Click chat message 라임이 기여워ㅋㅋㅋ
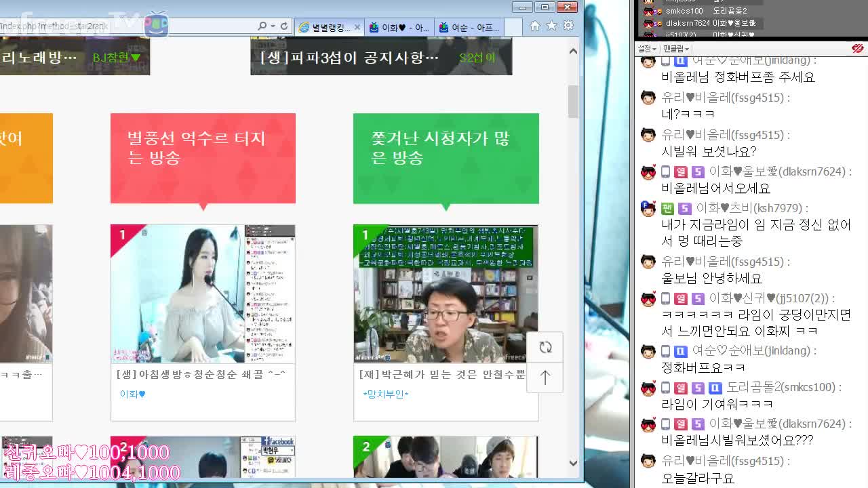Image resolution: width=868 pixels, height=488 pixels. [717, 404]
